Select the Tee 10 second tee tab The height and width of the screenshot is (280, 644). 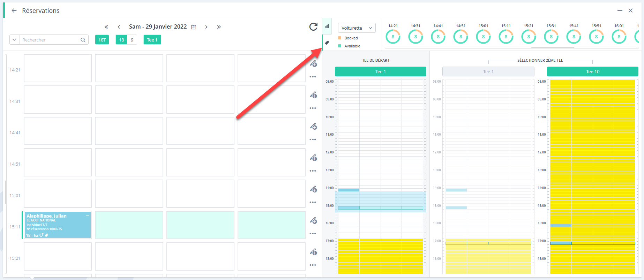(x=592, y=71)
